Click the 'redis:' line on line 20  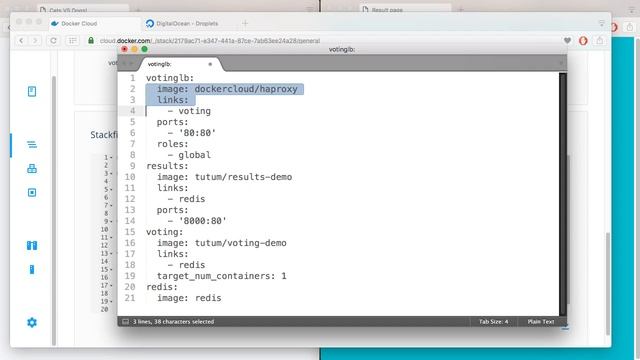coord(162,287)
